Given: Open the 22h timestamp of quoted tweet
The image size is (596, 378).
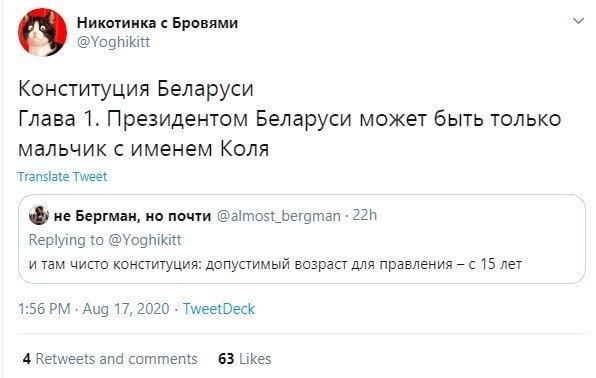Looking at the screenshot, I should [x=365, y=215].
